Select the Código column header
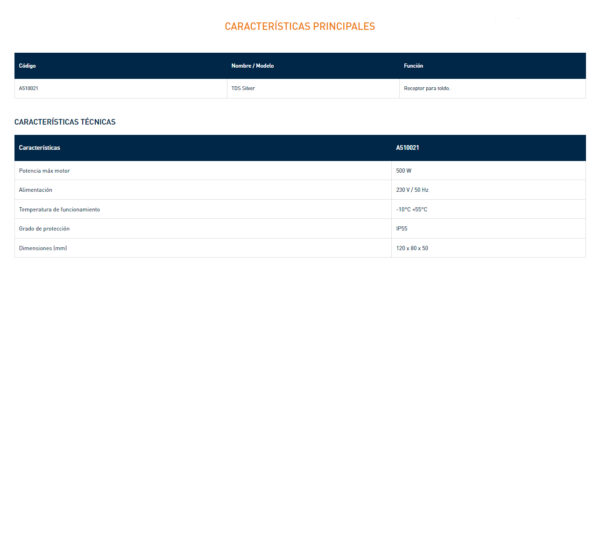 [27, 66]
